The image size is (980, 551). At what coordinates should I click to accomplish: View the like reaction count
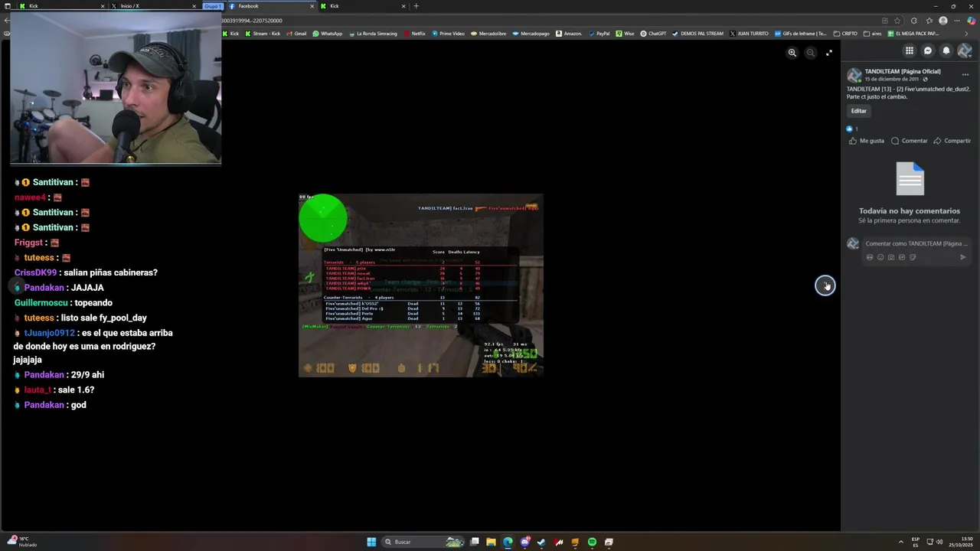click(852, 129)
